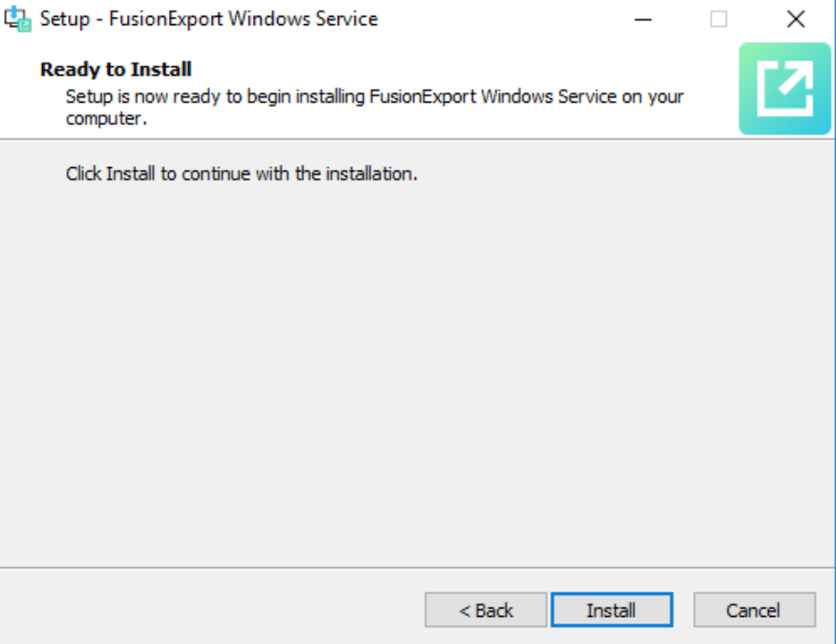Image resolution: width=836 pixels, height=644 pixels.
Task: Click the greyed-out maximize button
Action: (x=718, y=19)
